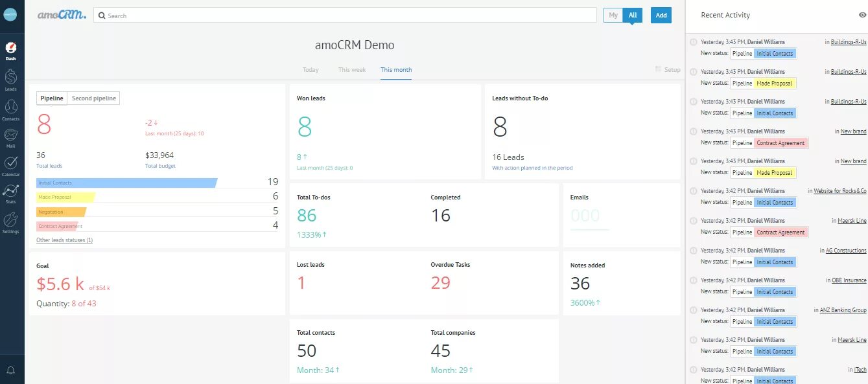Toggle the My filter button
868x384 pixels.
(613, 15)
